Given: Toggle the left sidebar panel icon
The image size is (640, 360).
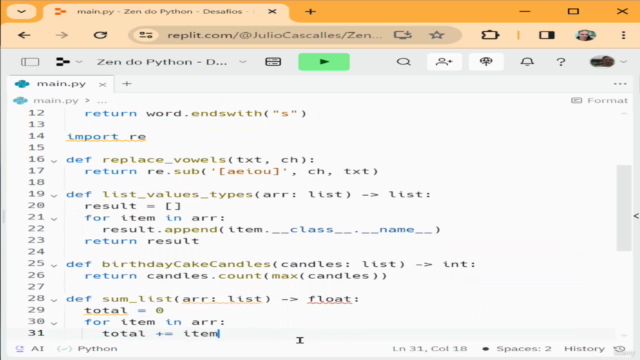Looking at the screenshot, I should coord(30,62).
